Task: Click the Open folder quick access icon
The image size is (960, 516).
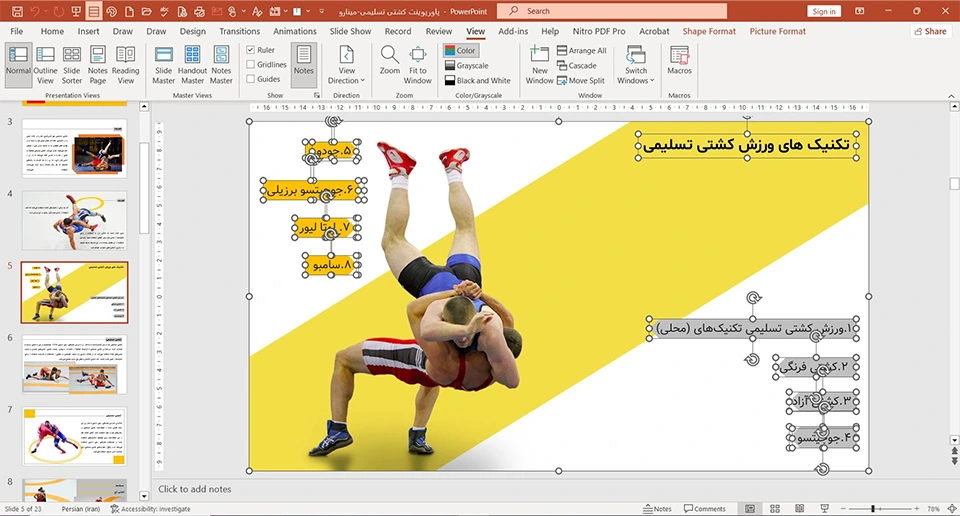Action: tap(146, 11)
